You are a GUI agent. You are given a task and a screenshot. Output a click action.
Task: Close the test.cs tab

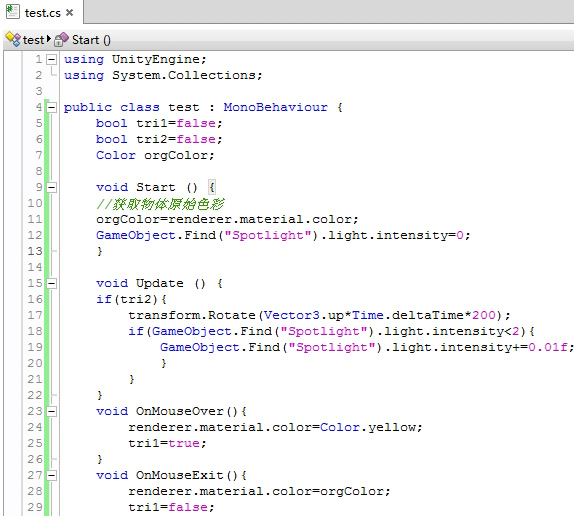(x=70, y=13)
